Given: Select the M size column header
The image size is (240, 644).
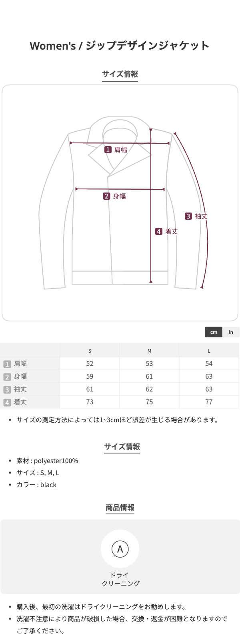Looking at the screenshot, I should pos(149,351).
